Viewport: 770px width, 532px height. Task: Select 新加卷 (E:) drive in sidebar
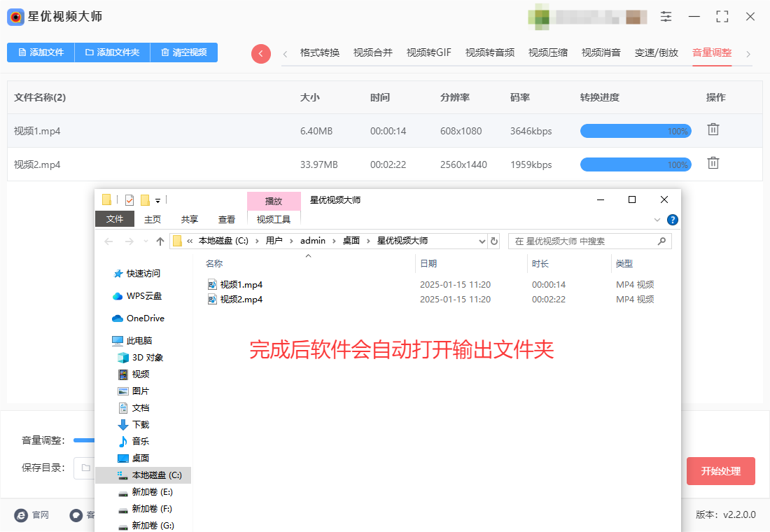pos(146,491)
